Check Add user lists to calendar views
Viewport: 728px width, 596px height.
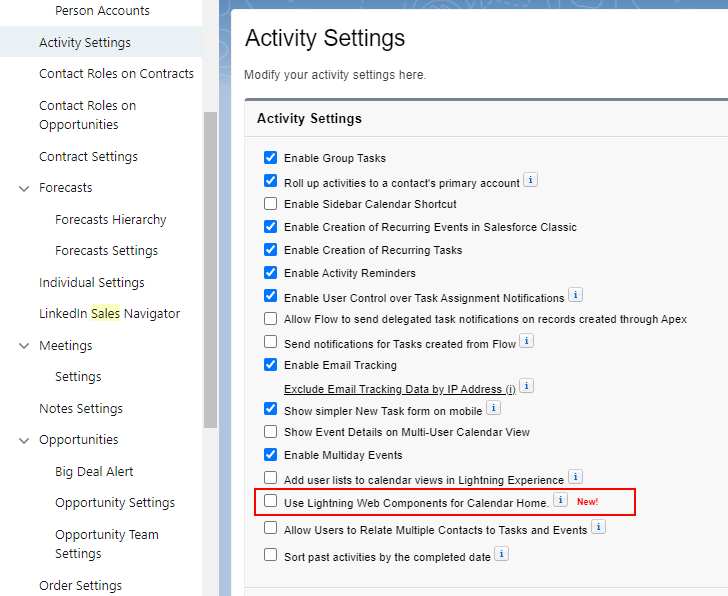(x=270, y=478)
